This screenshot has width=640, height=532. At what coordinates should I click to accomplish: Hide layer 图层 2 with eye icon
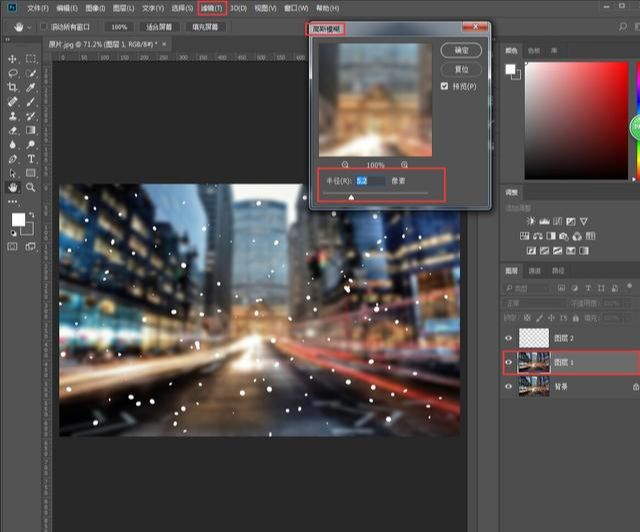tap(509, 338)
